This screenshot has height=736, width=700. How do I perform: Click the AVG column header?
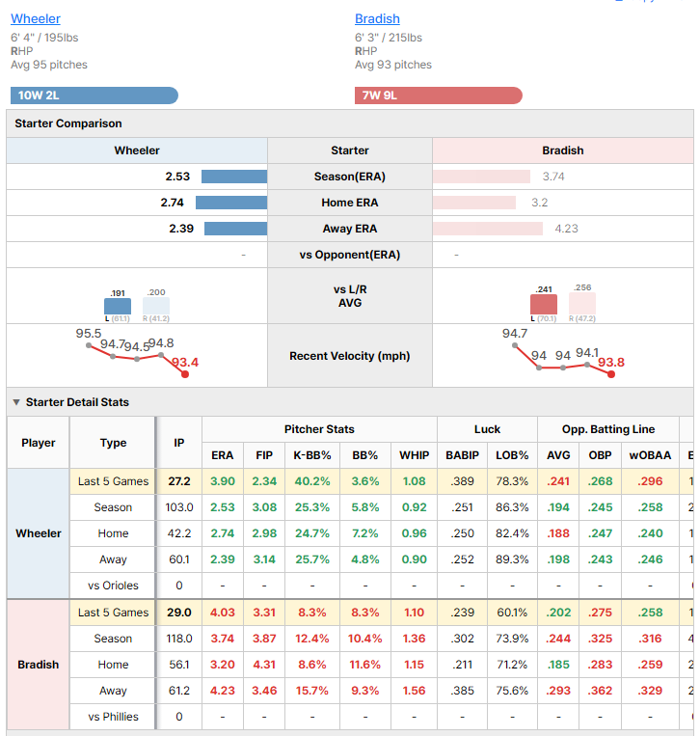(558, 455)
